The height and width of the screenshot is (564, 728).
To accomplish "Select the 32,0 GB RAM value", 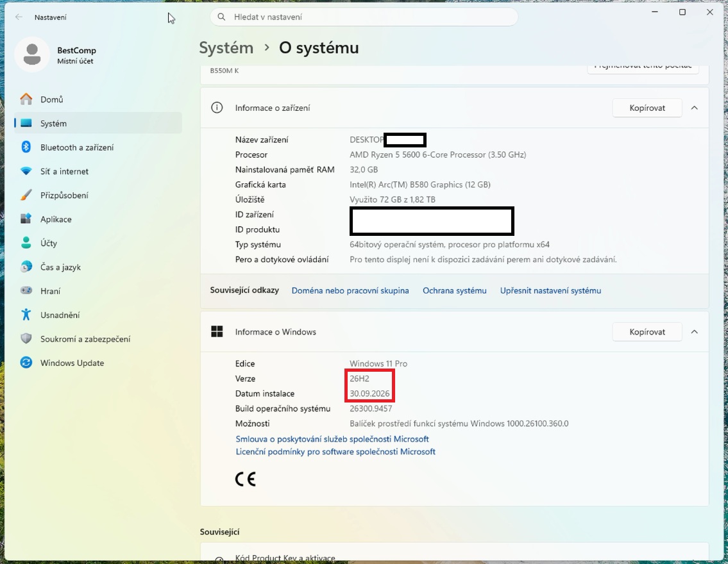I will [364, 169].
